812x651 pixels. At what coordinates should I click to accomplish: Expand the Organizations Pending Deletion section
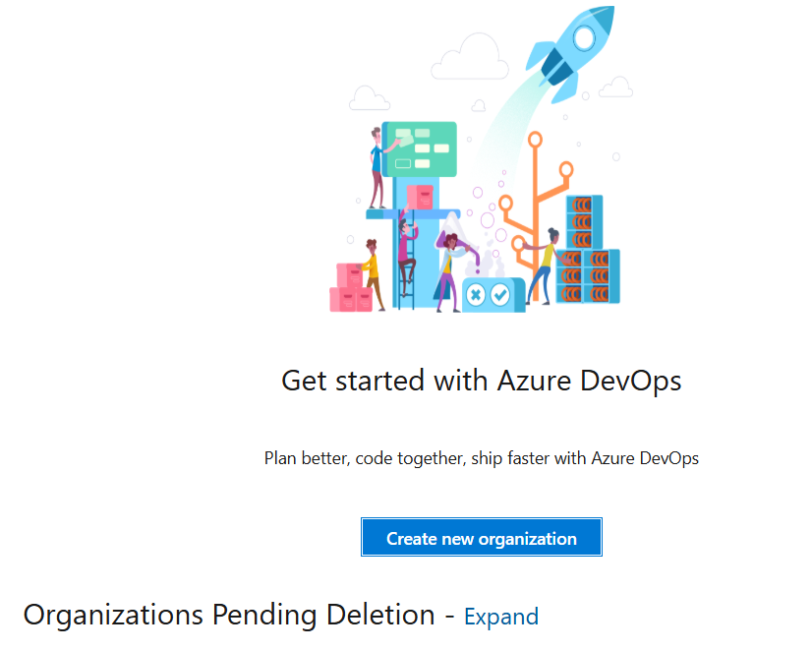click(x=500, y=617)
